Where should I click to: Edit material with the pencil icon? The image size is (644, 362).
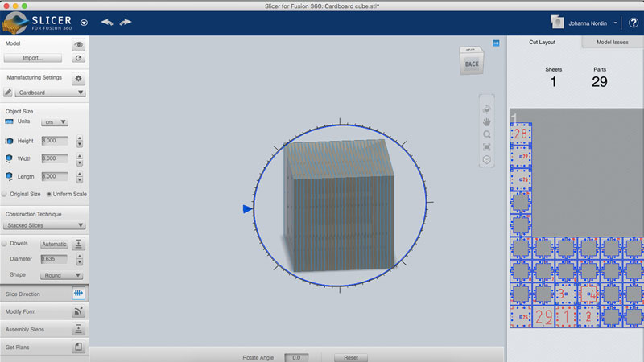click(x=8, y=93)
